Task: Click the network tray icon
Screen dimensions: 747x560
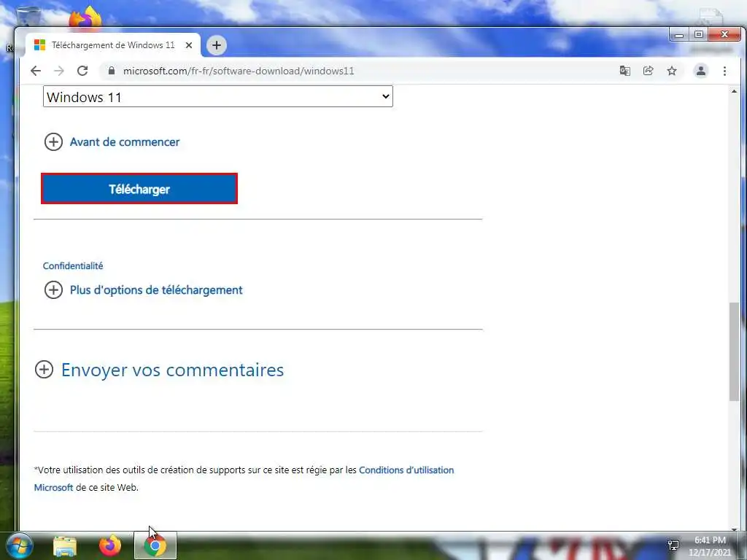Action: [673, 545]
